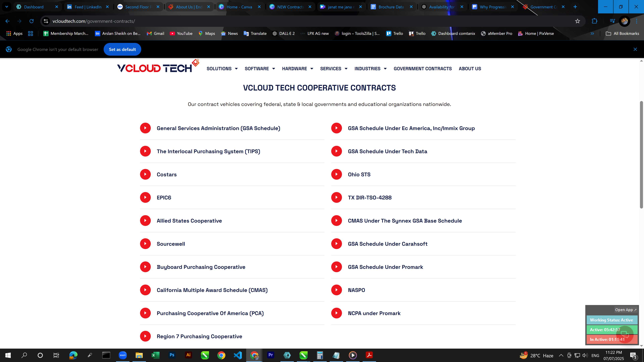Viewport: 644px width, 362px height.
Task: Open the ABOUT US nav item
Action: click(x=470, y=69)
